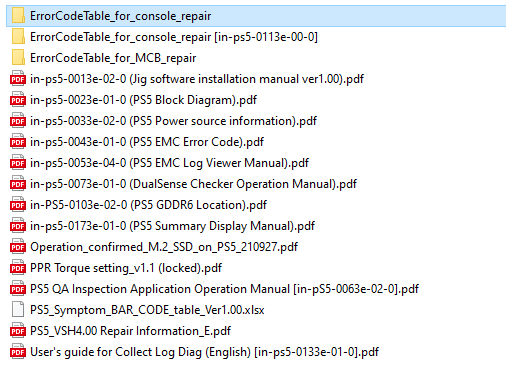Select Jig software installation manual ver1.00 PDF

197,79
